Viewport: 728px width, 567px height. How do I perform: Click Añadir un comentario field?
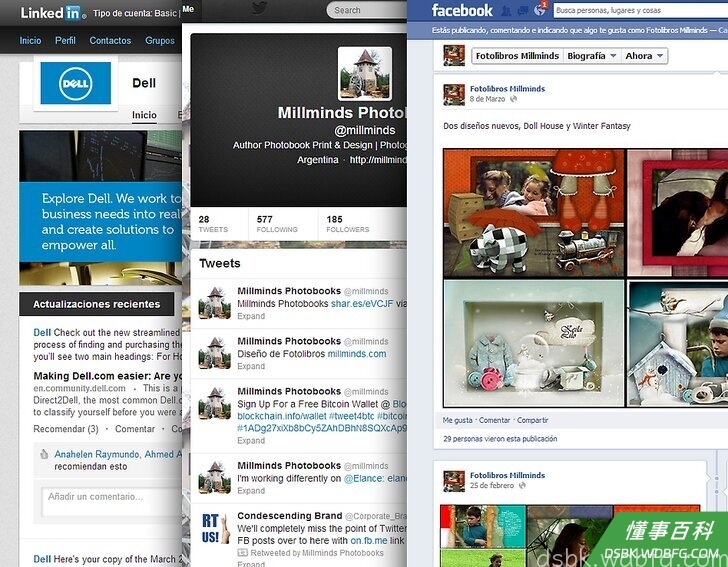(x=111, y=502)
